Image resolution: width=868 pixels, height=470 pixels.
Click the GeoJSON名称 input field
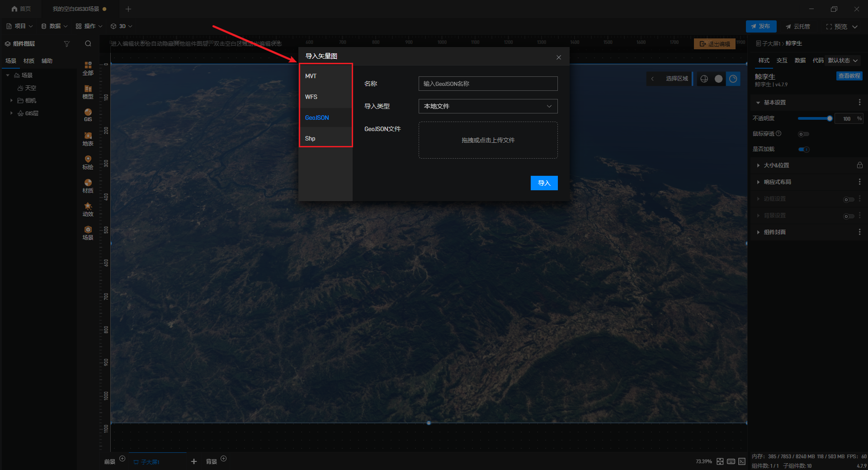coord(488,84)
